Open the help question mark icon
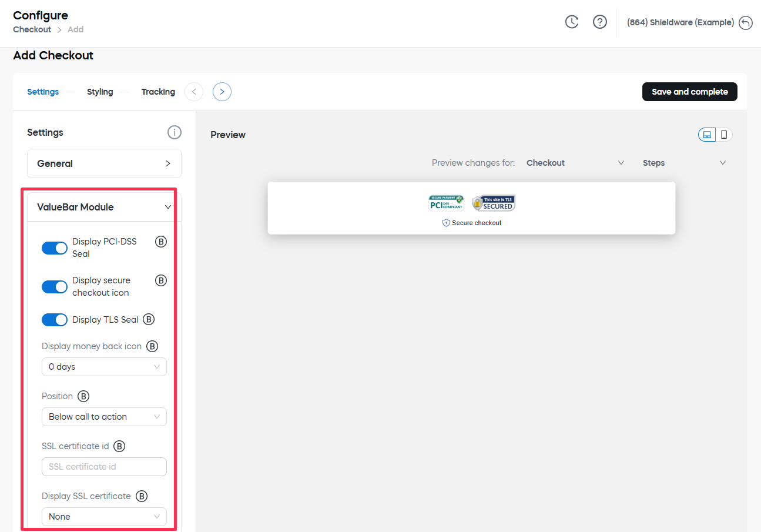The height and width of the screenshot is (532, 761). (600, 22)
